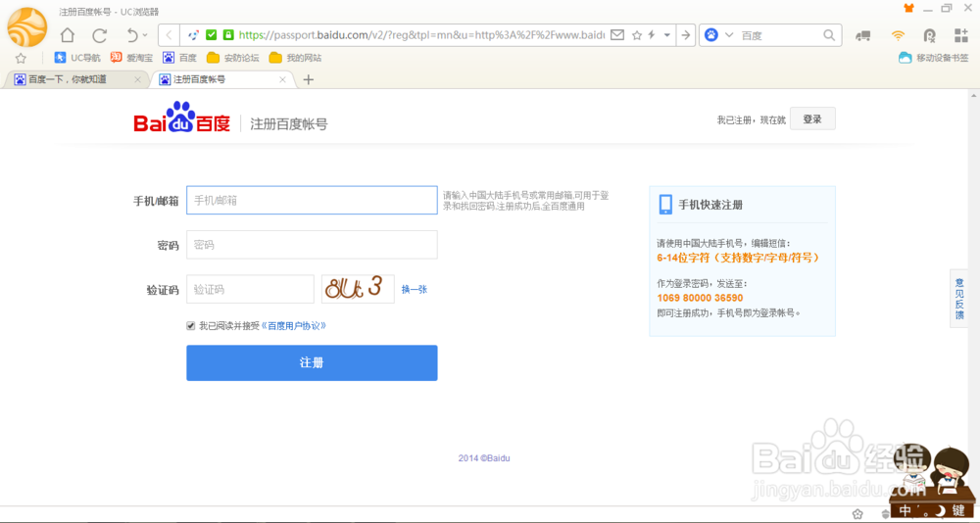The width and height of the screenshot is (980, 523).
Task: Expand the search engine selector
Action: [x=729, y=35]
